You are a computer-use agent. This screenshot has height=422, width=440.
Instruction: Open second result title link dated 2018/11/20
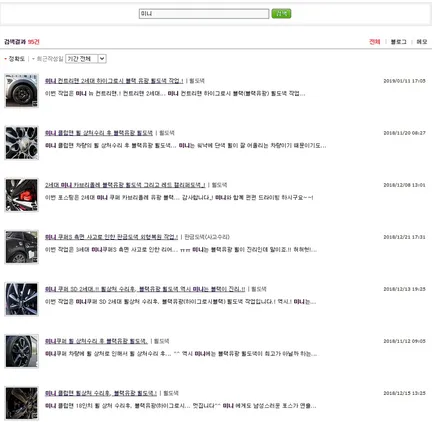point(99,133)
